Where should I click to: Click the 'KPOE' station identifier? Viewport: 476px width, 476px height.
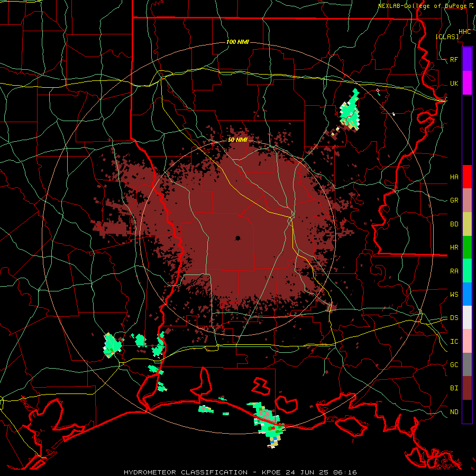272,472
